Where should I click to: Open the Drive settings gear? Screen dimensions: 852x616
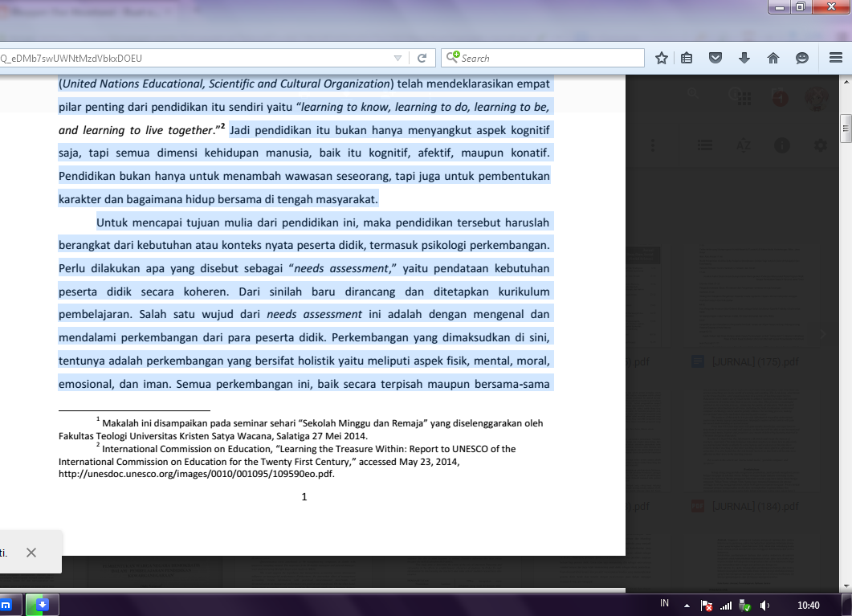click(x=821, y=145)
